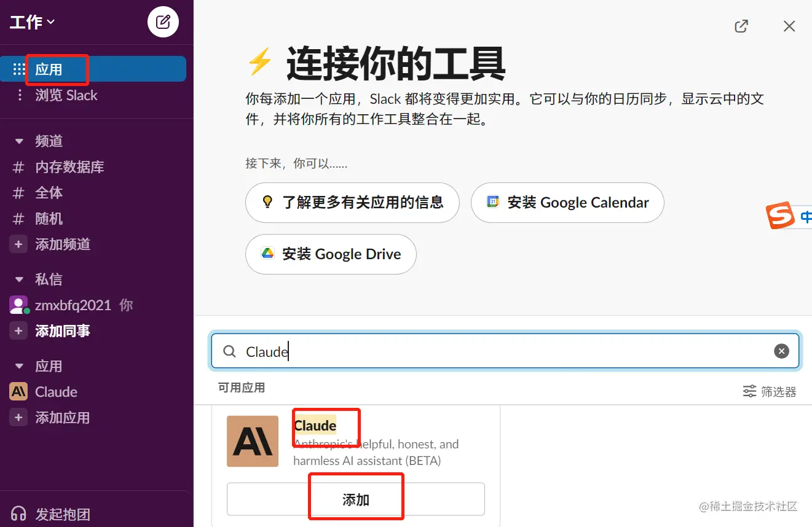The width and height of the screenshot is (812, 527).
Task: Open the 全体 channel
Action: pyautogui.click(x=49, y=193)
